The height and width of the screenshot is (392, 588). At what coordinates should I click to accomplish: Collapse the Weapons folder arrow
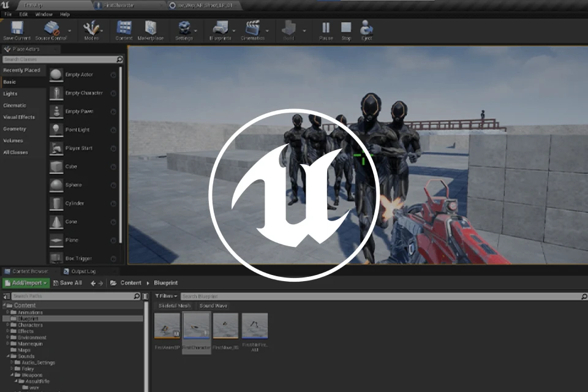(x=12, y=375)
